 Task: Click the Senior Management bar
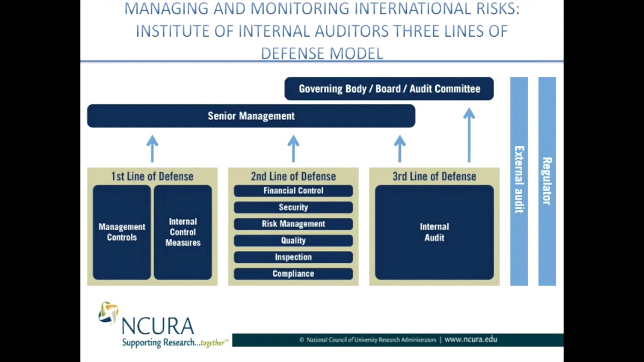click(251, 116)
